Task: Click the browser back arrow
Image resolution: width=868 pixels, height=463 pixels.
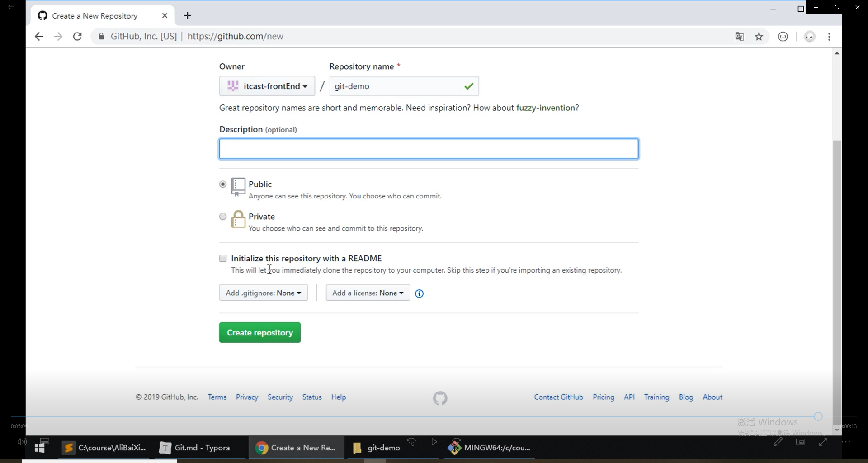Action: 39,37
